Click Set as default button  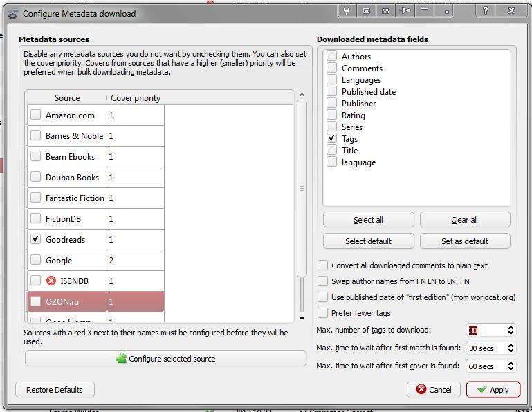(x=465, y=241)
